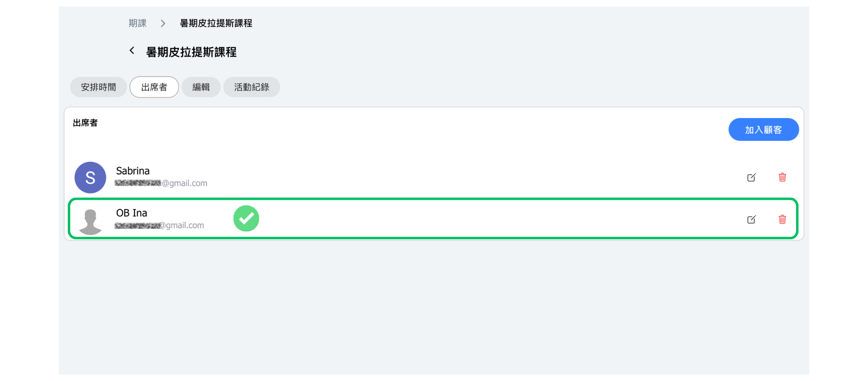Click the name OB Ina
868x381 pixels.
[x=131, y=213]
